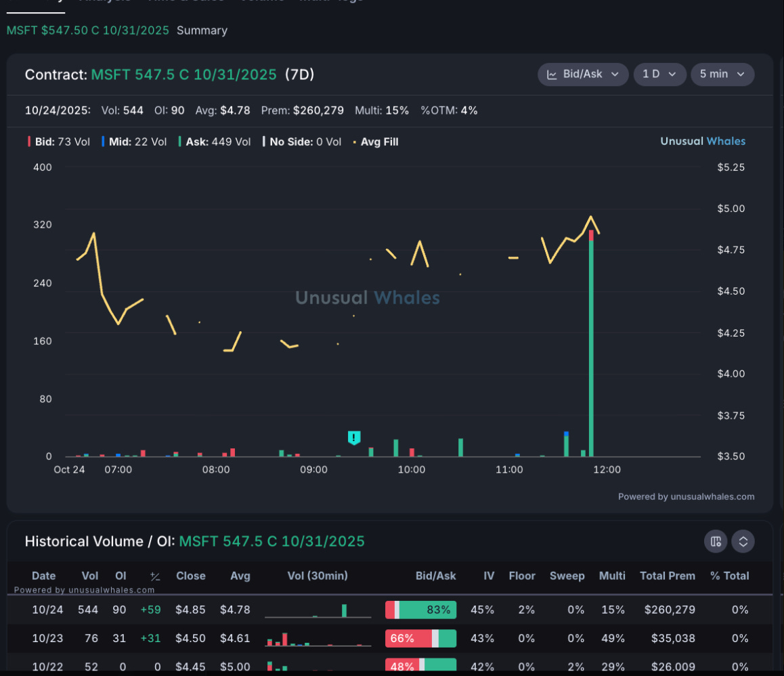Viewport: 784px width, 676px height.
Task: Click the line chart icon in Bid/Ask selector
Action: tap(552, 75)
